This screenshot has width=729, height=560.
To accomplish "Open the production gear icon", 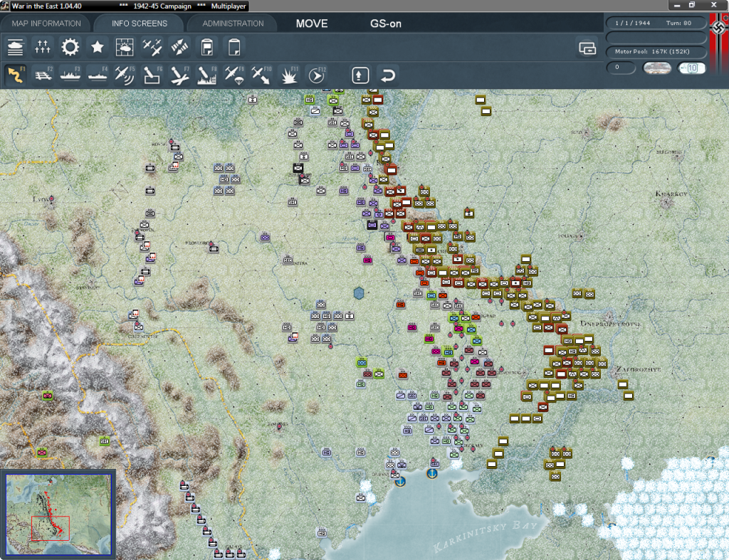I will (70, 48).
